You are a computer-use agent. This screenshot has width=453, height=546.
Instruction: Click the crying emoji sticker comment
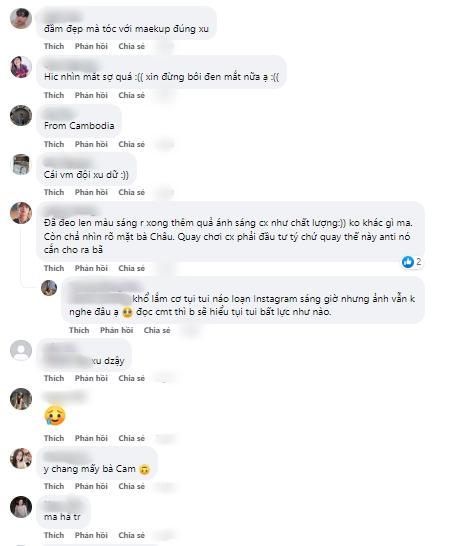tap(55, 415)
